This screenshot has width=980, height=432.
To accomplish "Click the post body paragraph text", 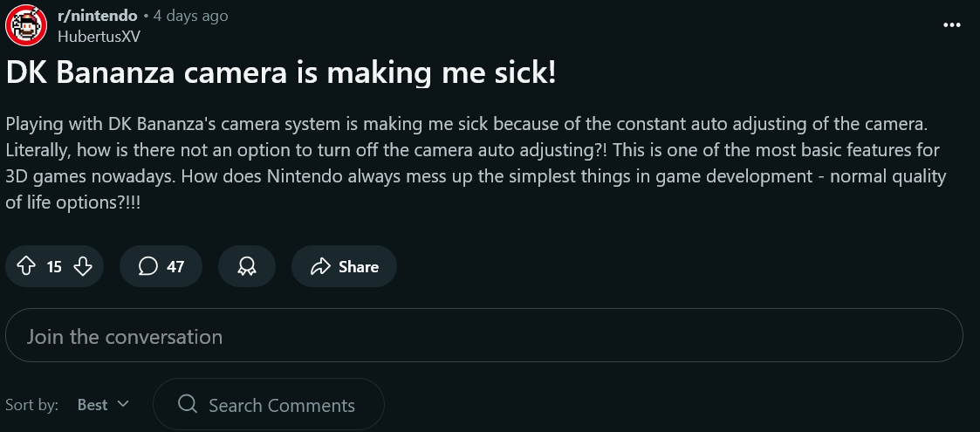I will [476, 163].
